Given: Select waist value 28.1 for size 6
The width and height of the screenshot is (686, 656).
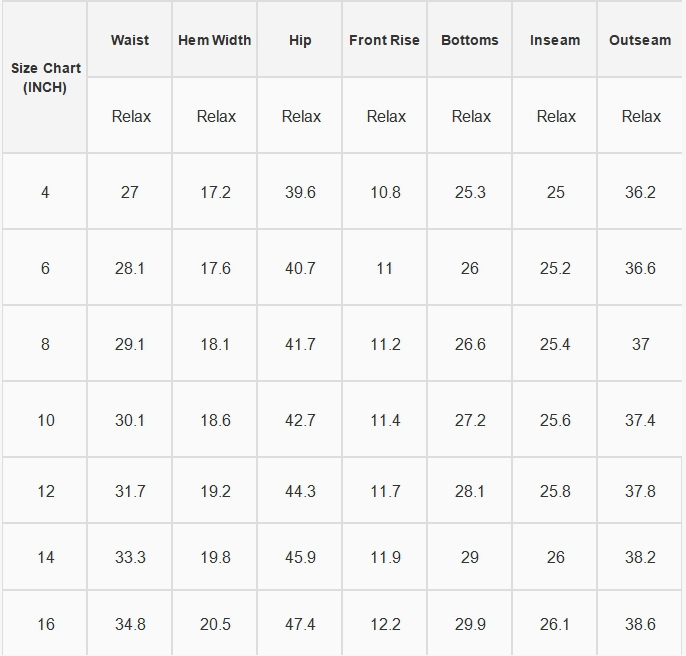Looking at the screenshot, I should click(x=130, y=268).
